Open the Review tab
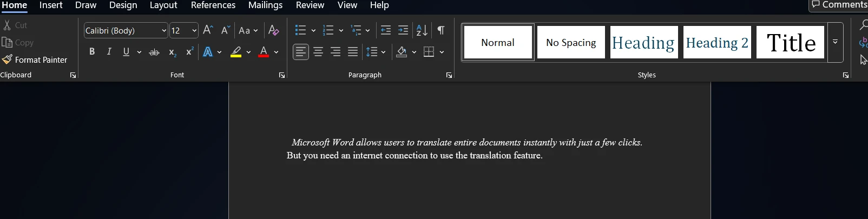The height and width of the screenshot is (219, 868). (310, 5)
